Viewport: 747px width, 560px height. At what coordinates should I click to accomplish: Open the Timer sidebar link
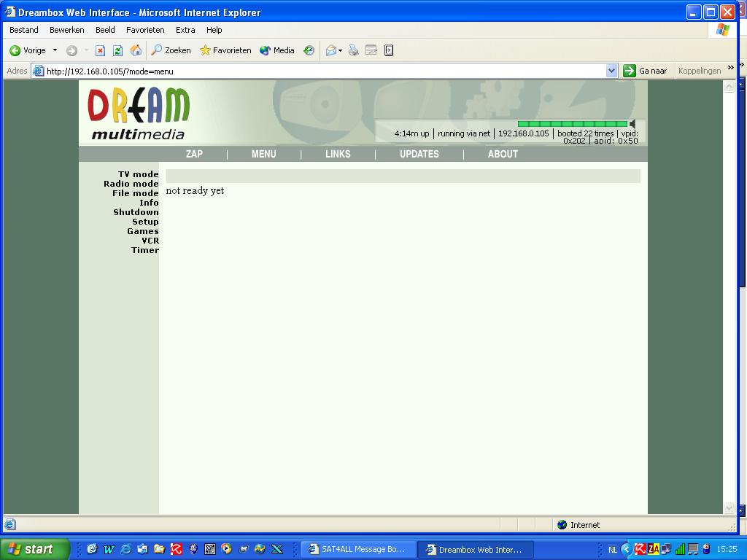145,251
